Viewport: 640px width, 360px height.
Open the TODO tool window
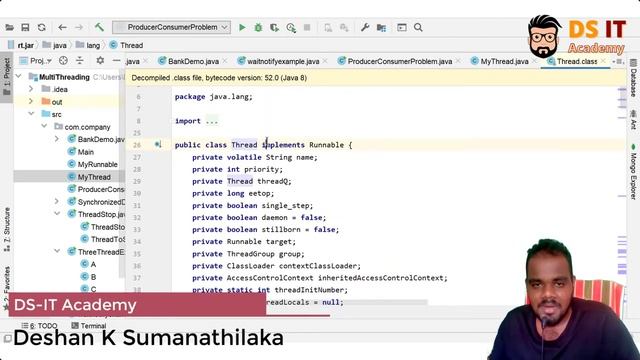coord(39,326)
